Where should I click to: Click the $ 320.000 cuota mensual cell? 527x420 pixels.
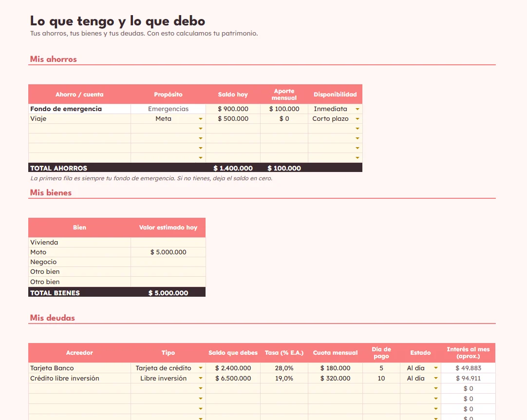[335, 378]
